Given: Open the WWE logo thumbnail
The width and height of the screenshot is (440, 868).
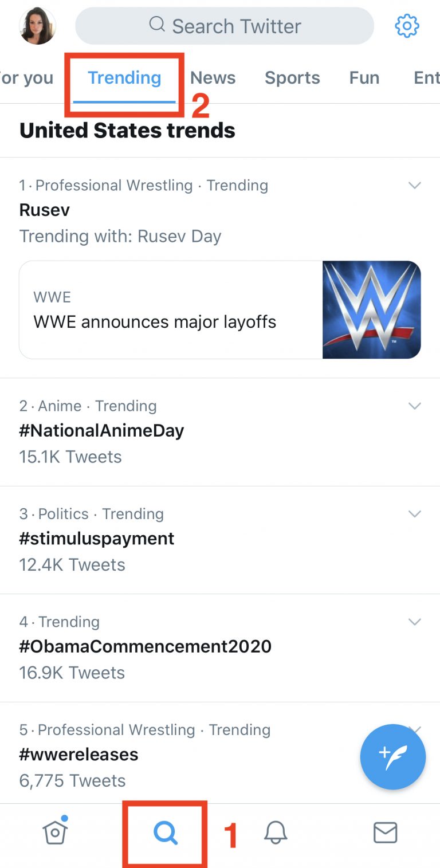Looking at the screenshot, I should click(x=371, y=309).
